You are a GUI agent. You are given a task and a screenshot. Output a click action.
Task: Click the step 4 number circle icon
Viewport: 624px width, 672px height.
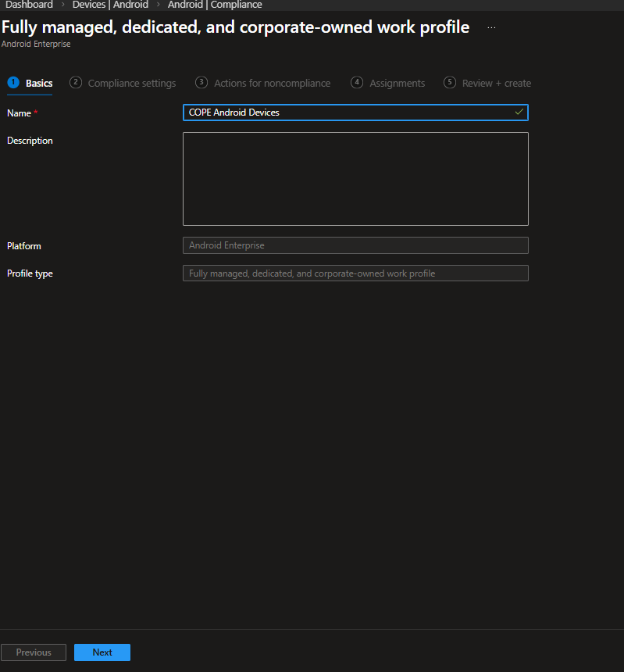tap(357, 83)
